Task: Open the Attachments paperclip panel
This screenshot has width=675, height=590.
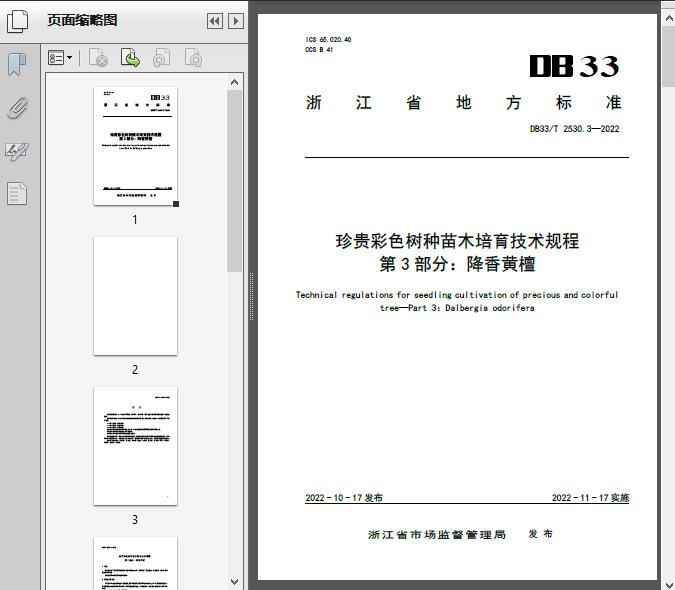Action: coord(17,108)
